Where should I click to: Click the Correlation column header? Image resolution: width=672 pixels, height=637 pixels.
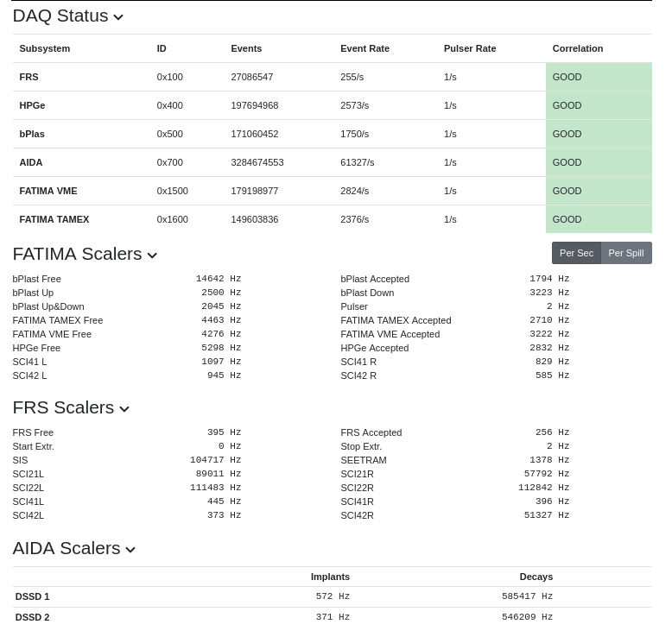pyautogui.click(x=578, y=48)
